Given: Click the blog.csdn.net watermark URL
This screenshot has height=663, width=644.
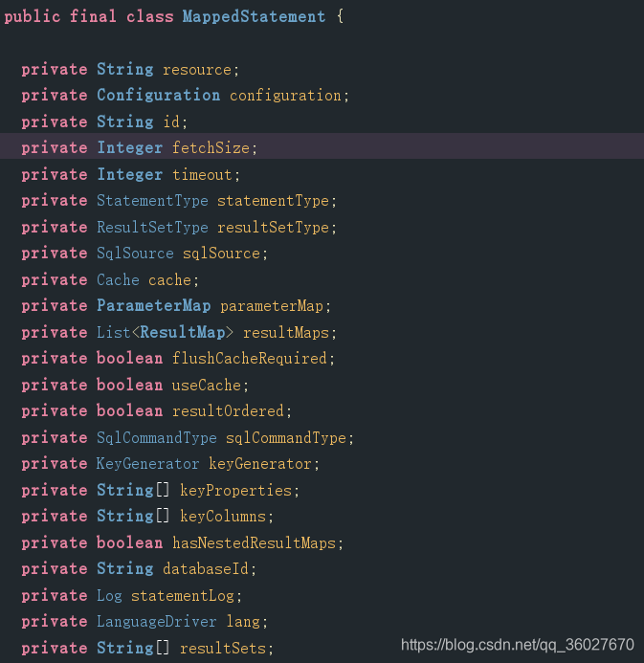Looking at the screenshot, I should [518, 645].
